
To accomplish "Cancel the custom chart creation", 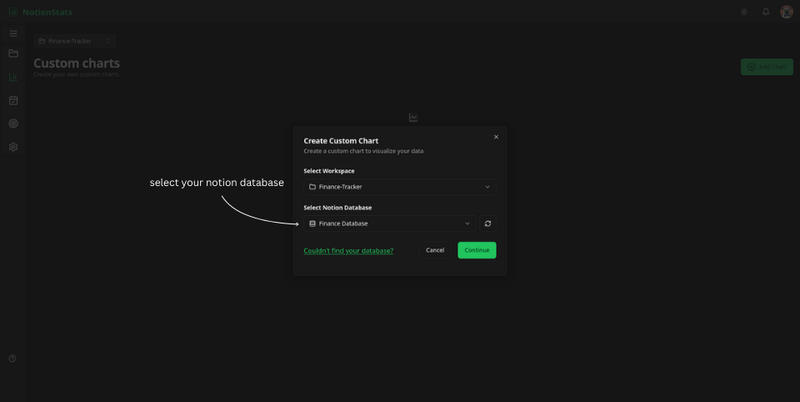I will 435,250.
